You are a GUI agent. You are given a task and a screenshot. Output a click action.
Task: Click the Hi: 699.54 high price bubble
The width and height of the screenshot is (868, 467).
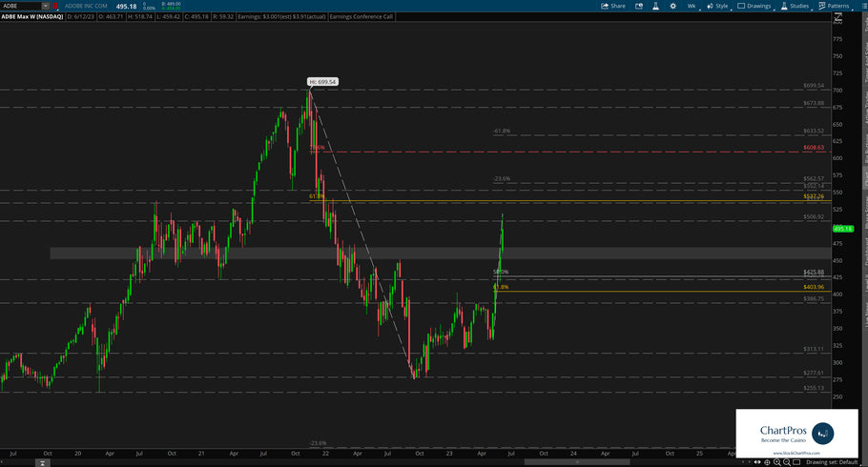click(x=322, y=82)
